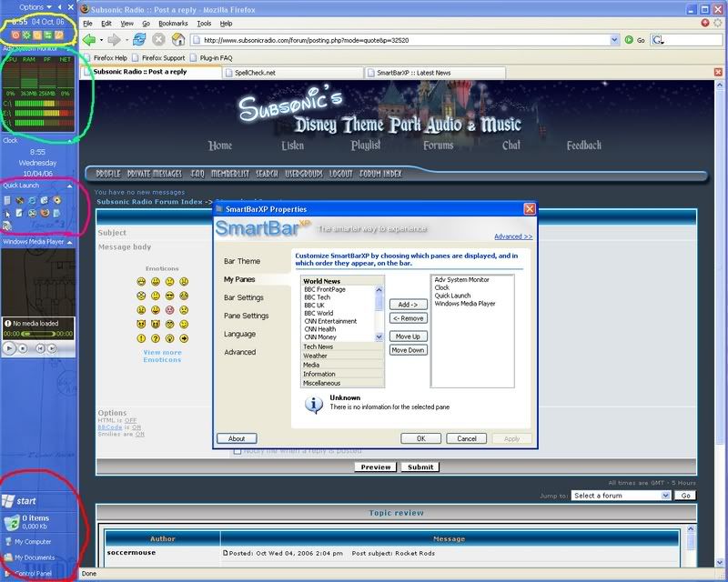Stop playback in the Windows Media Player pane
This screenshot has width=728, height=582.
pos(22,348)
